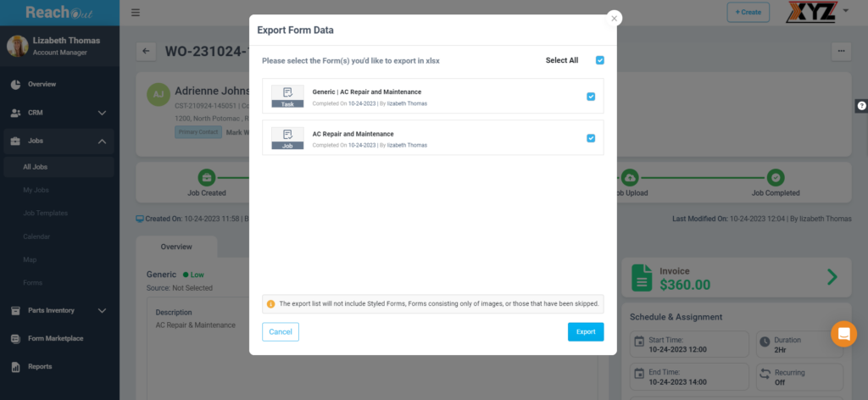Click the Cancel button
This screenshot has height=400, width=868.
pos(281,331)
